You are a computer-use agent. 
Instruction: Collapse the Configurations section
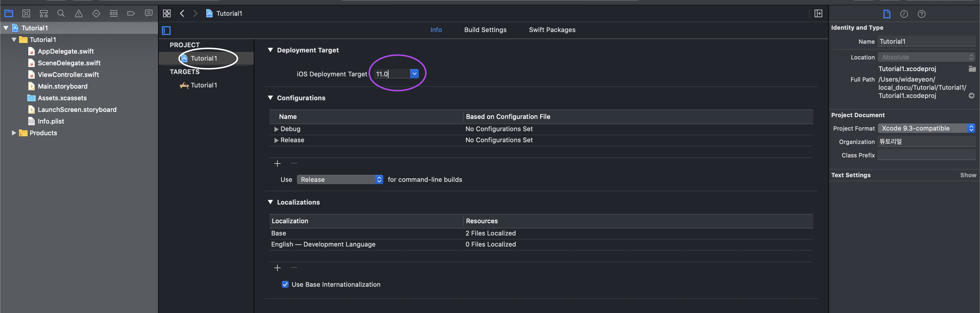(x=270, y=98)
